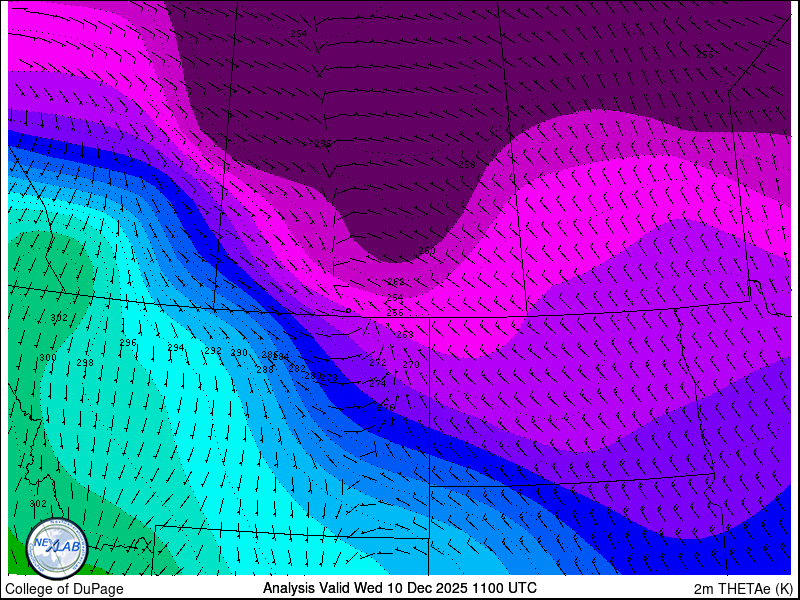Select the 272 contour value
The image size is (800, 600).
click(378, 363)
